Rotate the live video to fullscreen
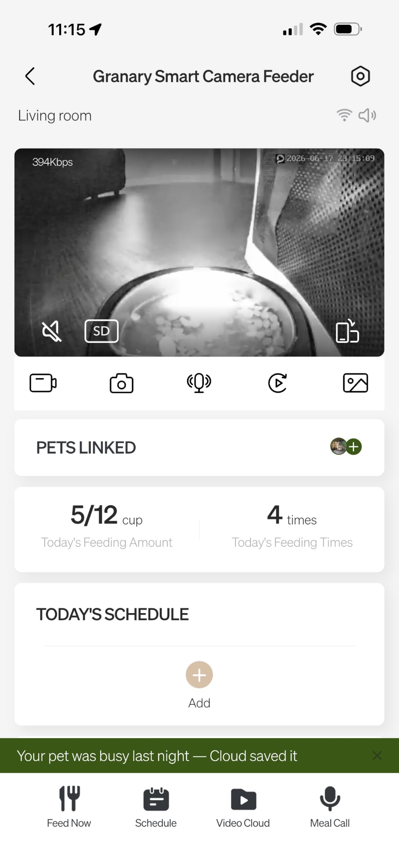Screen dimensions: 399x868 [347, 331]
